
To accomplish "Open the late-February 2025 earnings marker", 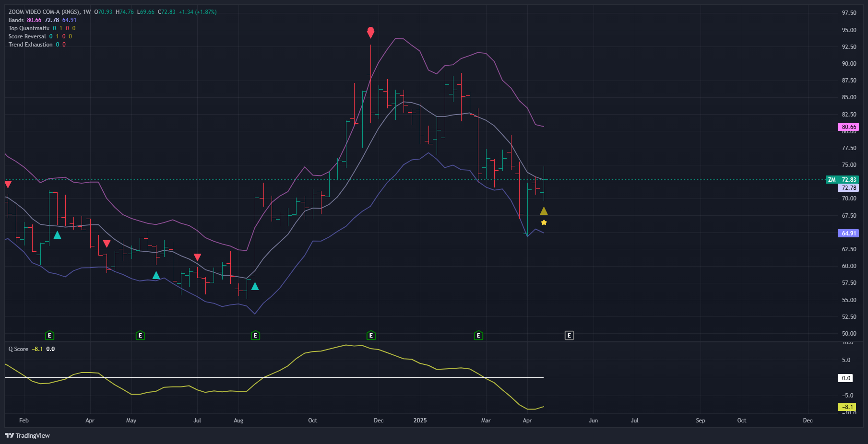I will click(x=478, y=335).
